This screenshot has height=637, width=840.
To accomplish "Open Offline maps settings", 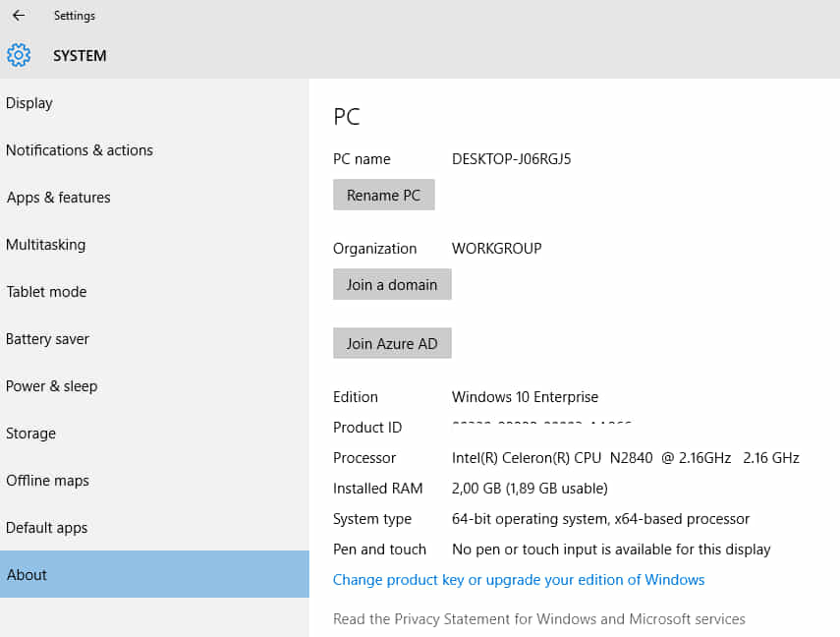I will pyautogui.click(x=47, y=481).
